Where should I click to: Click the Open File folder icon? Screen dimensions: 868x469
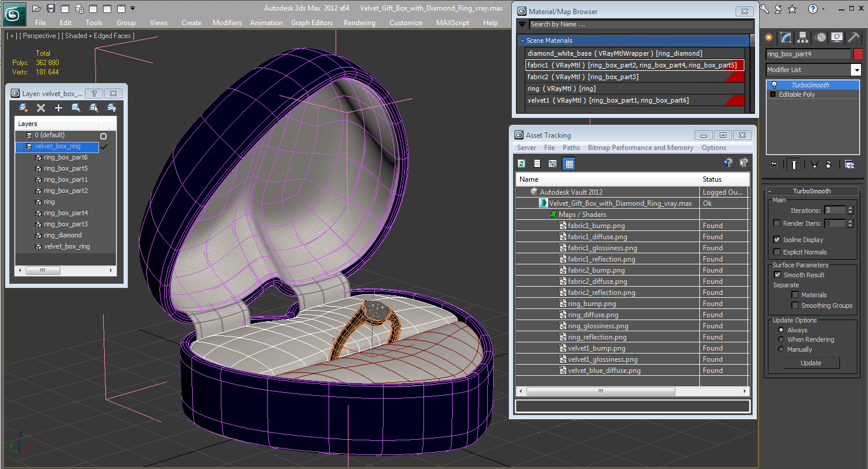(x=37, y=8)
